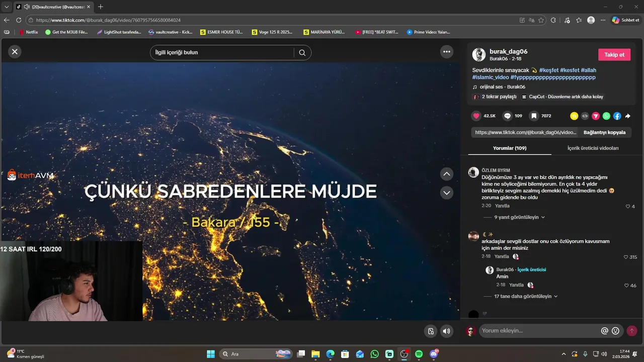The image size is (644, 362).
Task: Open the three-dot more options menu on video
Action: click(446, 51)
